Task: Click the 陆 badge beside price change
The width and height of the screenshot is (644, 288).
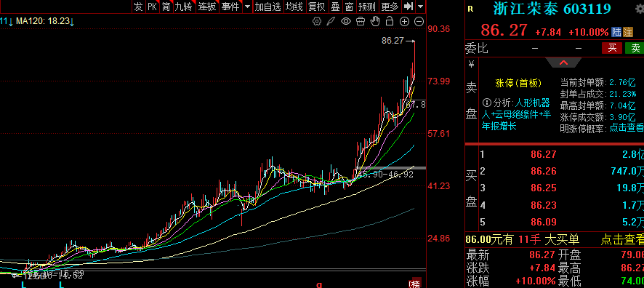Action: [616, 32]
